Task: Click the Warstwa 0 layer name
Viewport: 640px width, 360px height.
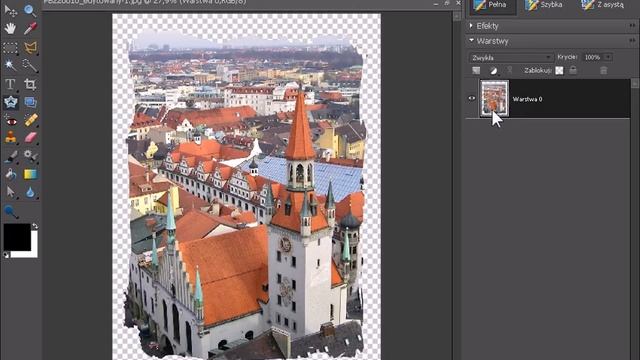Action: (527, 99)
